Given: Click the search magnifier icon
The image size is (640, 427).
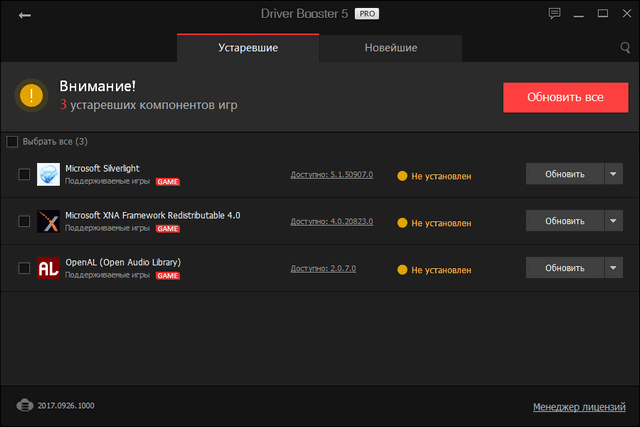Looking at the screenshot, I should (x=625, y=48).
